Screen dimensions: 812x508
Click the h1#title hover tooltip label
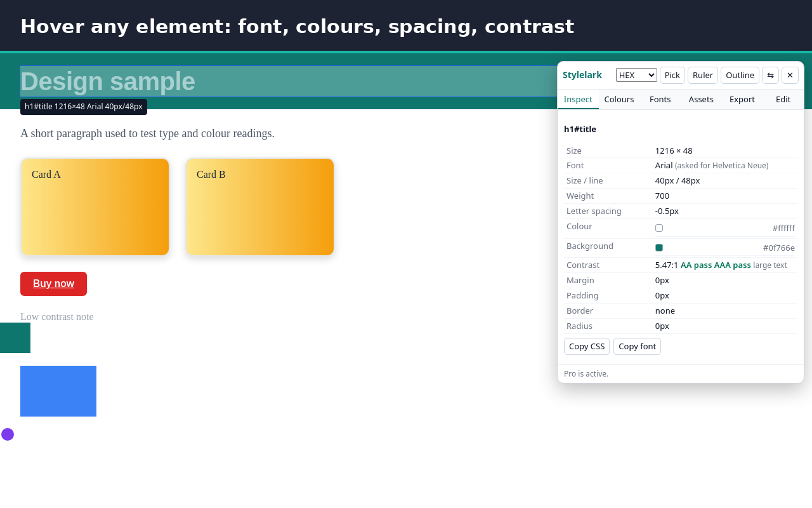click(x=84, y=107)
